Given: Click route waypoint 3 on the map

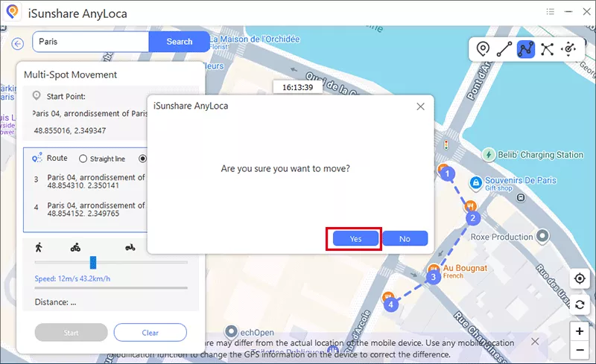Looking at the screenshot, I should [433, 277].
